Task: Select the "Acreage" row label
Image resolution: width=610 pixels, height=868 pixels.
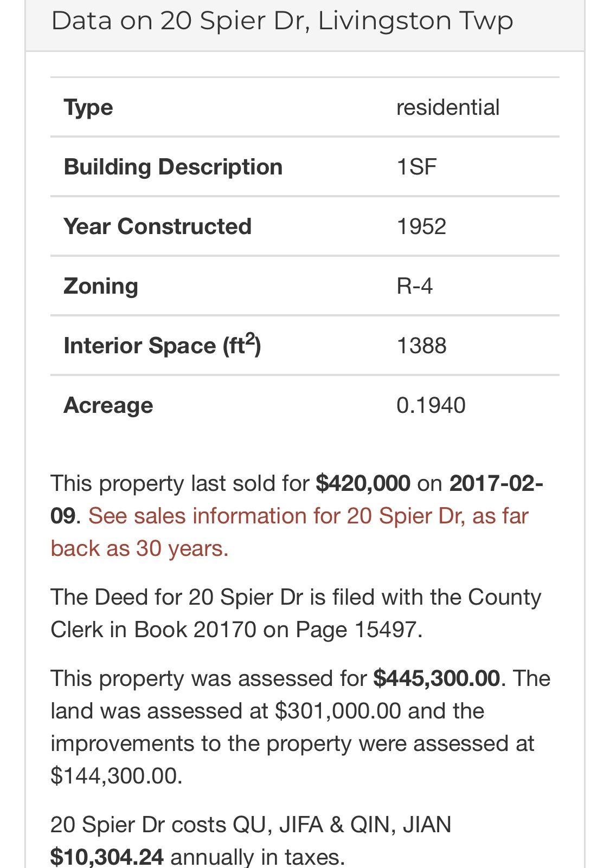Action: [108, 405]
